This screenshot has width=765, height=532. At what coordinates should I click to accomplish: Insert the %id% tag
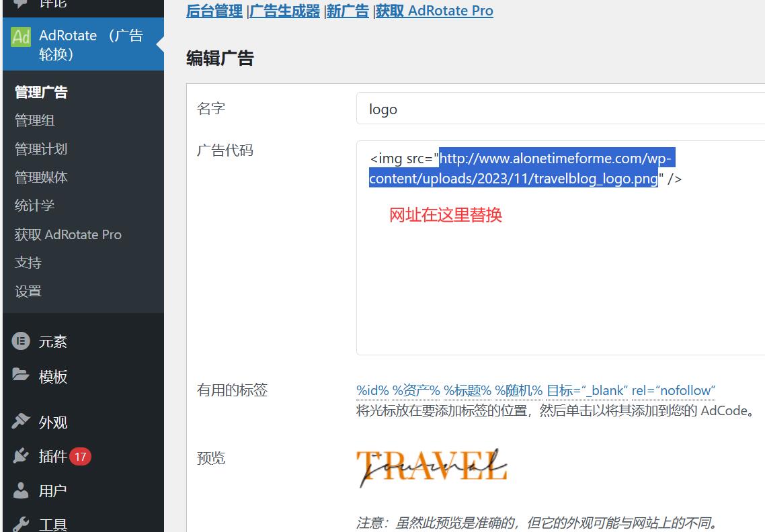372,390
